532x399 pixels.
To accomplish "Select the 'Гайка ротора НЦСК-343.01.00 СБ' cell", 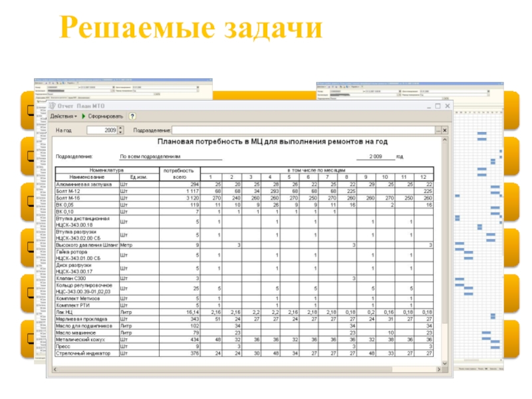I will (87, 255).
